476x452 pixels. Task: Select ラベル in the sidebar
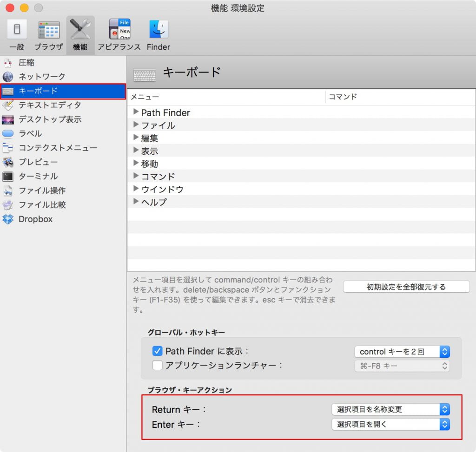tap(30, 133)
